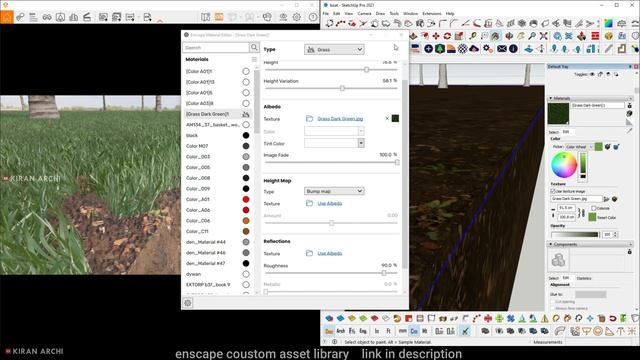Click the search magnifier in the Material Editor
Screen dimensions: 640x360
click(254, 47)
